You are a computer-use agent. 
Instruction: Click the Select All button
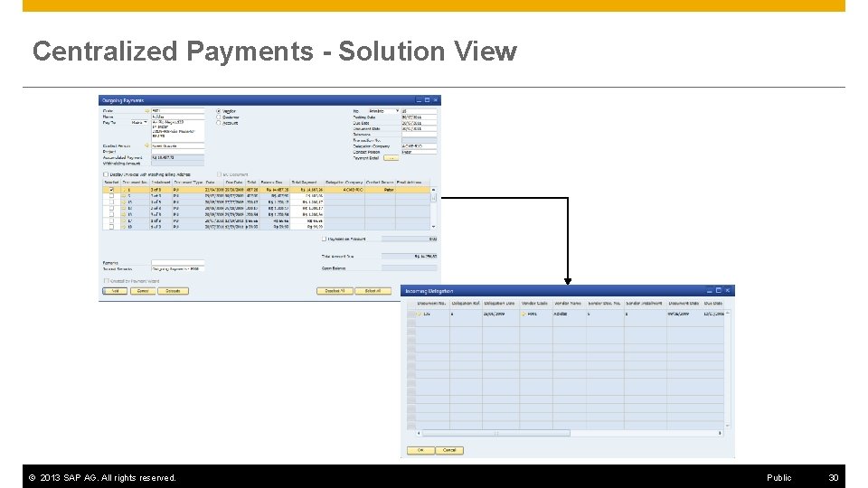(x=373, y=291)
